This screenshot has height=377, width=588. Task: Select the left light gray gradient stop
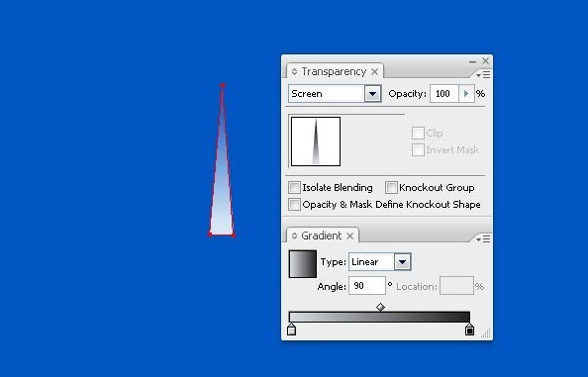(291, 330)
